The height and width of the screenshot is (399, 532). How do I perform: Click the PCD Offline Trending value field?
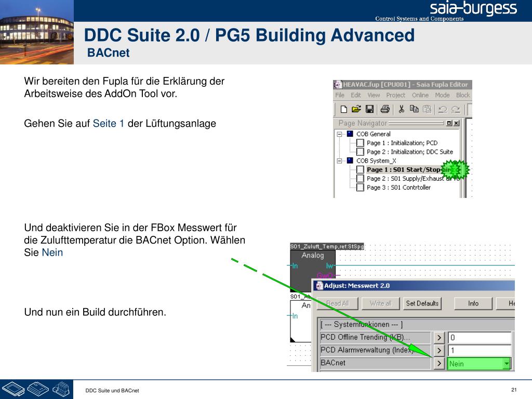[480, 338]
